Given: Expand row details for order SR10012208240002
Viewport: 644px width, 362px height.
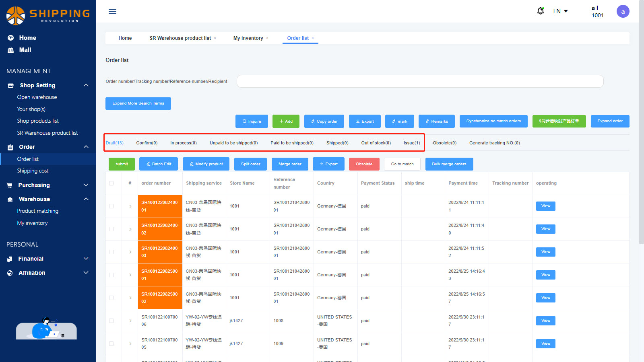Looking at the screenshot, I should point(130,229).
